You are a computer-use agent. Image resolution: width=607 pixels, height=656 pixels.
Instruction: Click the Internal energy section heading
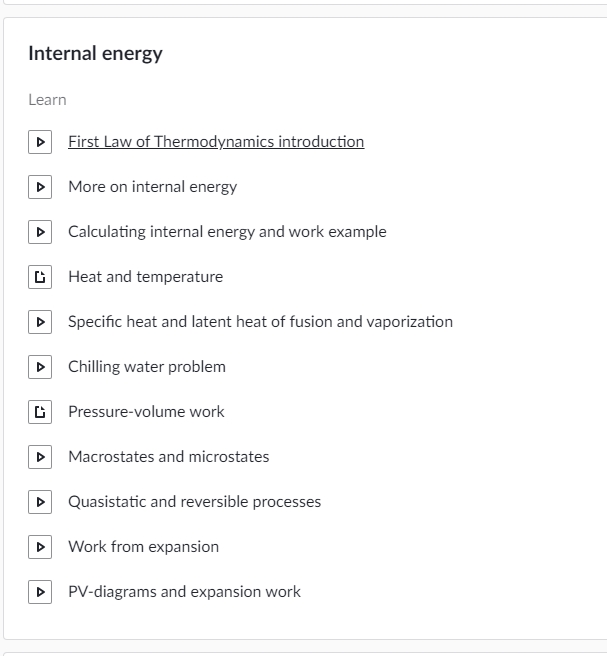(x=95, y=54)
